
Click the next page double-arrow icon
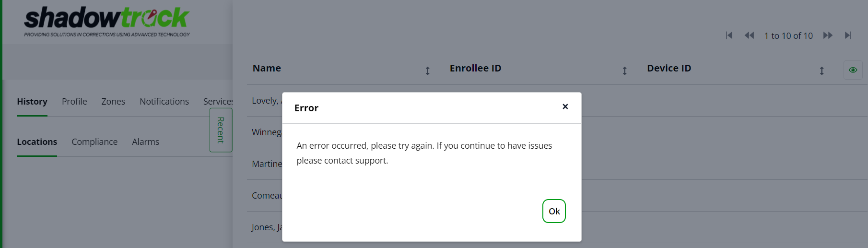click(x=828, y=35)
